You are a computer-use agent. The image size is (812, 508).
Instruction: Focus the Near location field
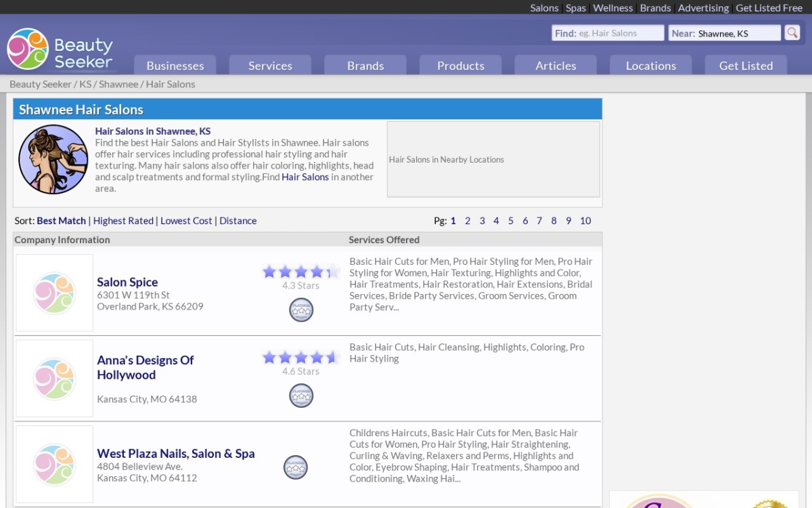click(x=725, y=33)
